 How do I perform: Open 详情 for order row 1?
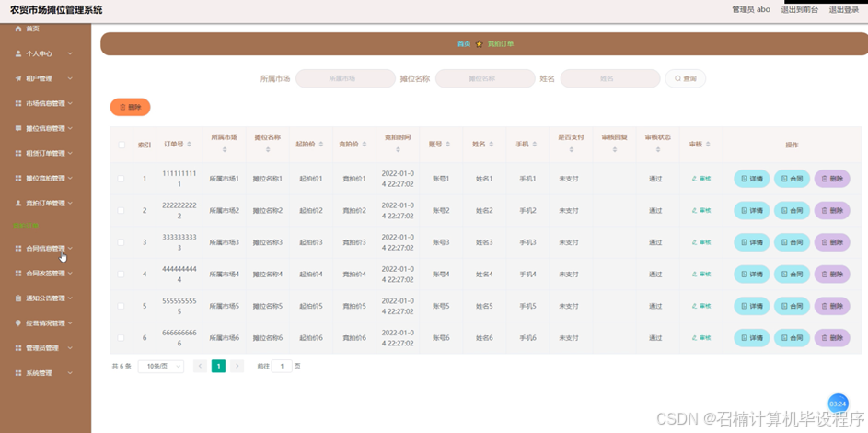click(752, 179)
